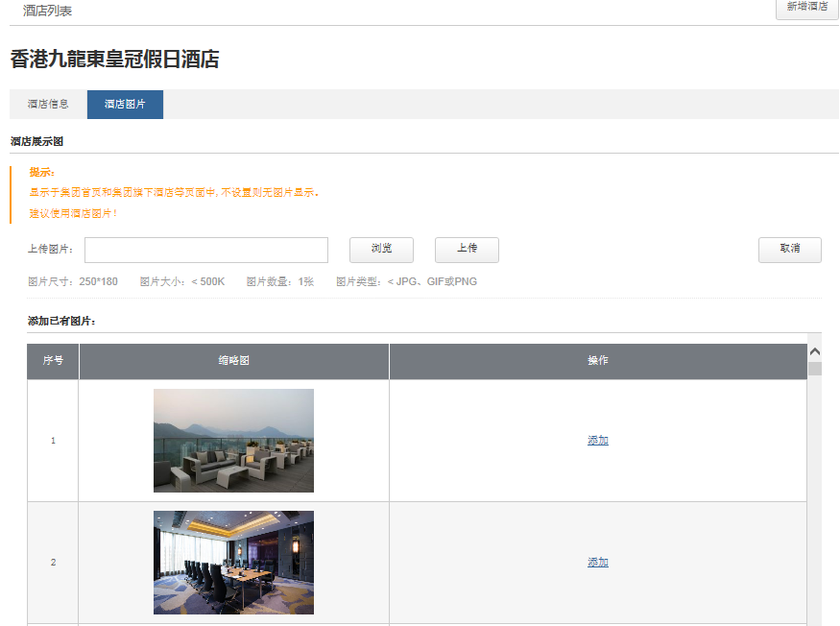This screenshot has width=840, height=626.
Task: Click the 浏览 button
Action: click(381, 250)
